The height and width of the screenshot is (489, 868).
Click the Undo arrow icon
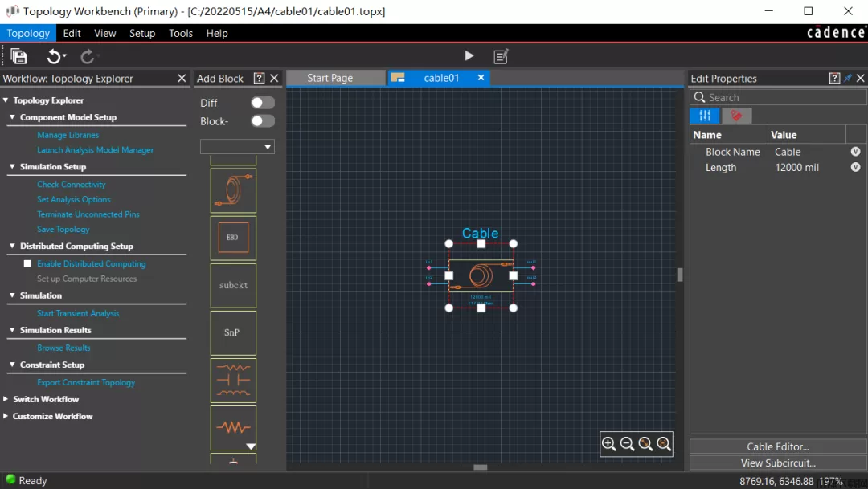[53, 56]
